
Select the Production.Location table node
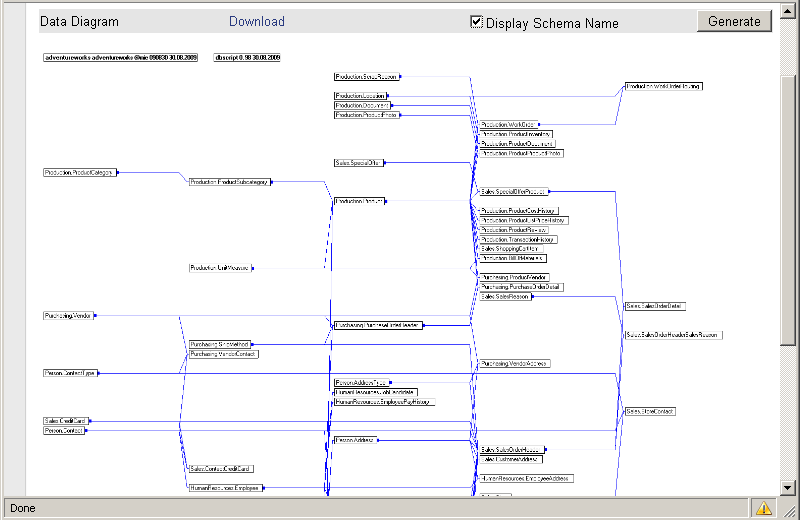[360, 95]
